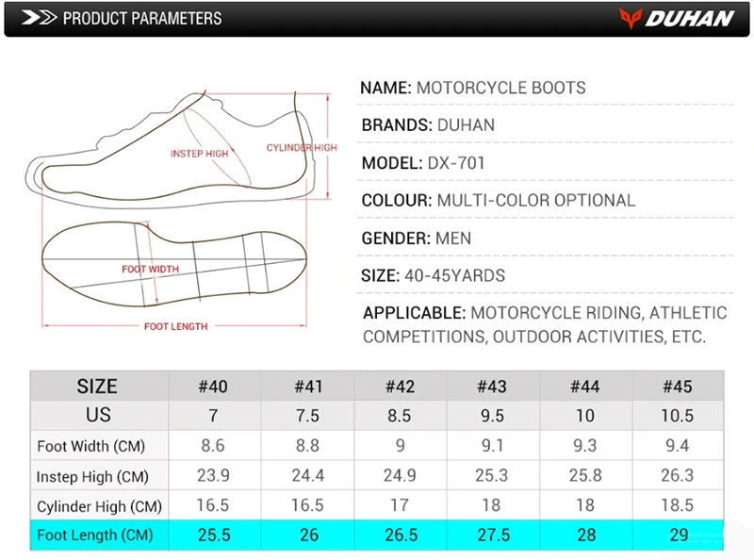Click cylinder high 16.5 for size #40
754x560 pixels.
[x=213, y=505]
